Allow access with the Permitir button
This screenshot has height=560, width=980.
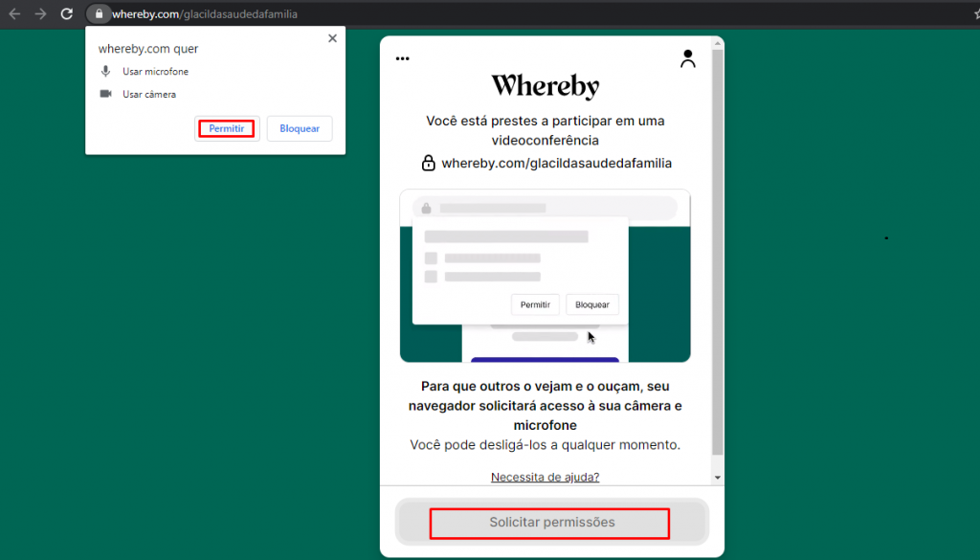(226, 128)
